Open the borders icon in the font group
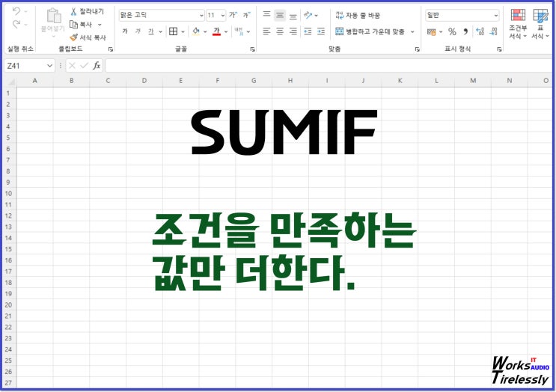The width and height of the screenshot is (556, 392). point(173,31)
